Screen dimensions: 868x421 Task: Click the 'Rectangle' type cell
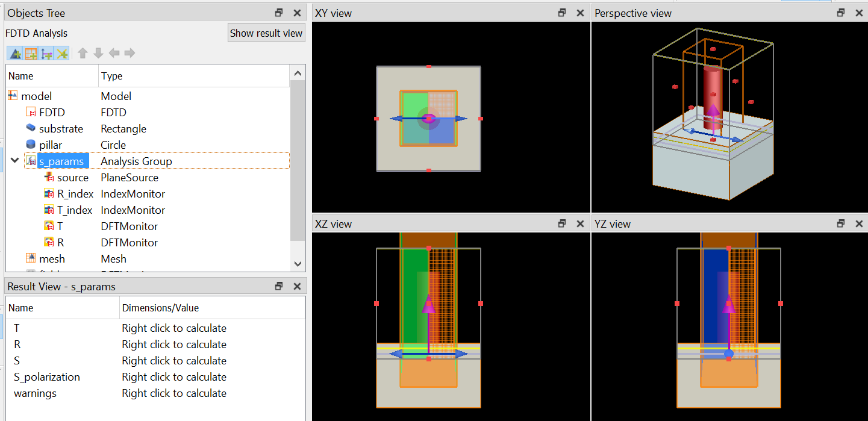123,128
